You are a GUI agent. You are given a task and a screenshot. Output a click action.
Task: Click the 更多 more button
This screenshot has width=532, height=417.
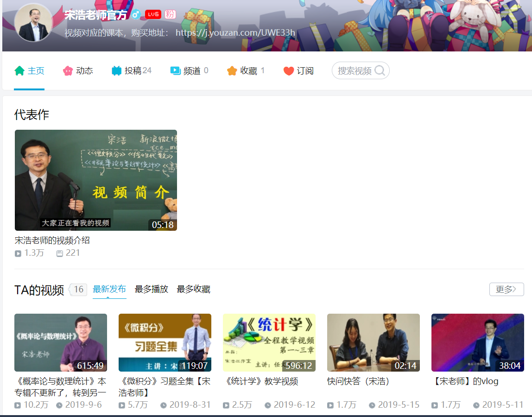(507, 290)
